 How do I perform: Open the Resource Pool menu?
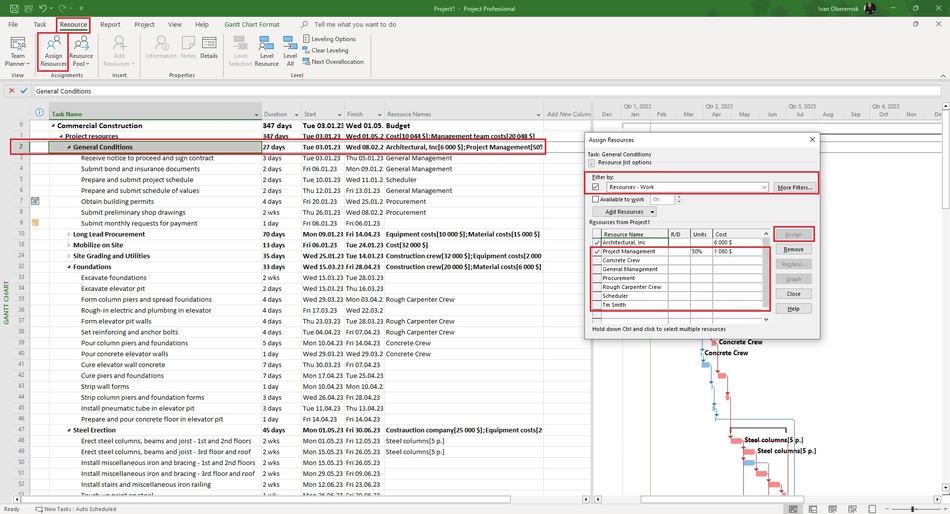pos(81,51)
